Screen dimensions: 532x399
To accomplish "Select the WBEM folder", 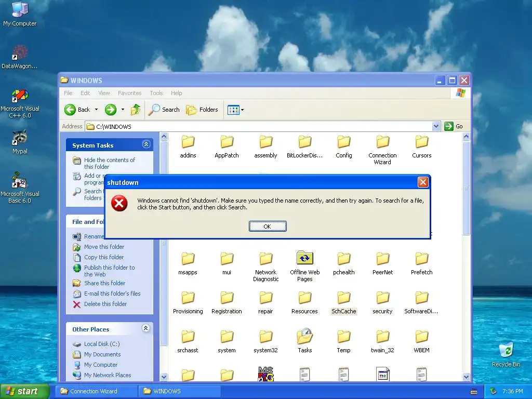I will 422,342.
